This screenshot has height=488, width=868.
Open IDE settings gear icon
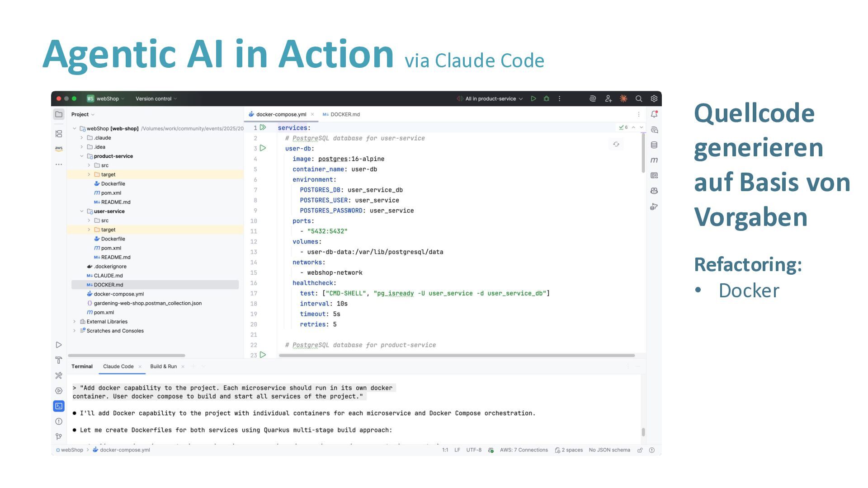[x=654, y=99]
